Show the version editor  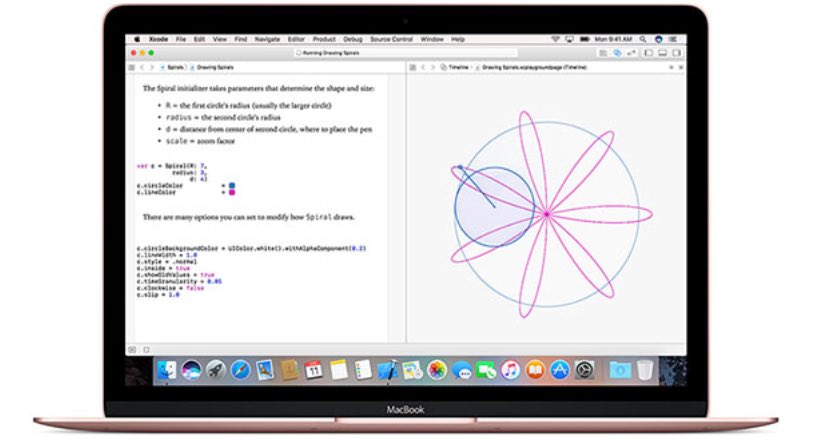click(x=631, y=53)
